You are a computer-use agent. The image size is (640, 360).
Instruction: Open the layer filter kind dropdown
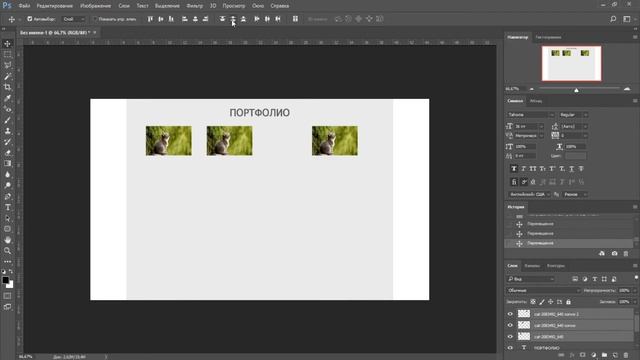(531, 279)
